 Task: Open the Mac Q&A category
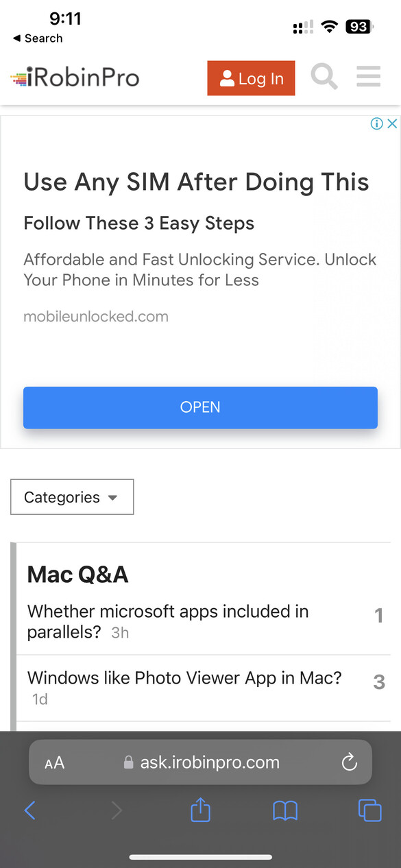pyautogui.click(x=77, y=574)
